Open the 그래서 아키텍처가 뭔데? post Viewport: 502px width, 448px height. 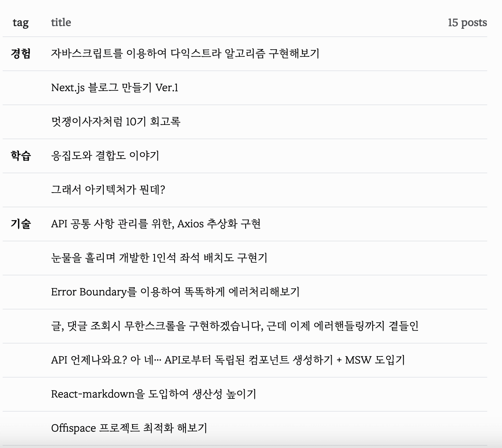click(108, 190)
